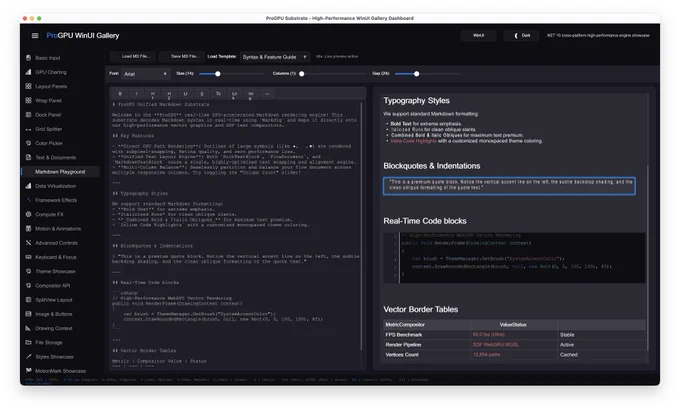The image size is (680, 412).
Task: Click the Save MD File button
Action: tap(183, 56)
